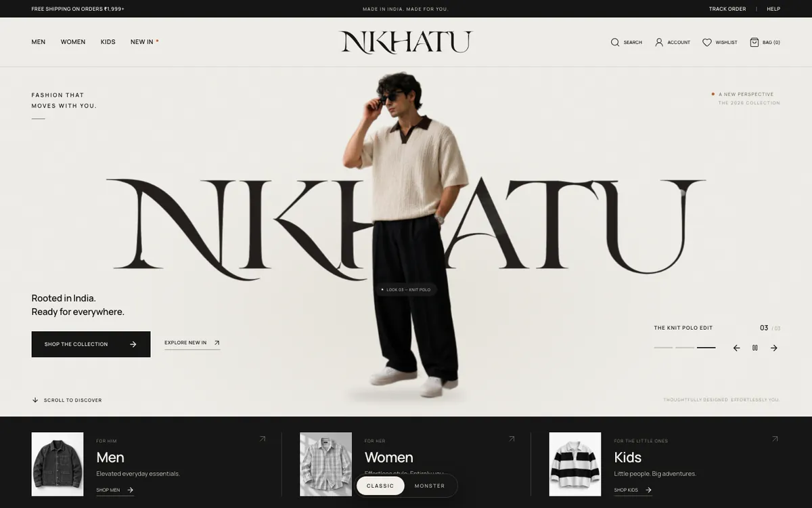Click the search magnifier icon
Screen dimensions: 812x508
[615, 42]
